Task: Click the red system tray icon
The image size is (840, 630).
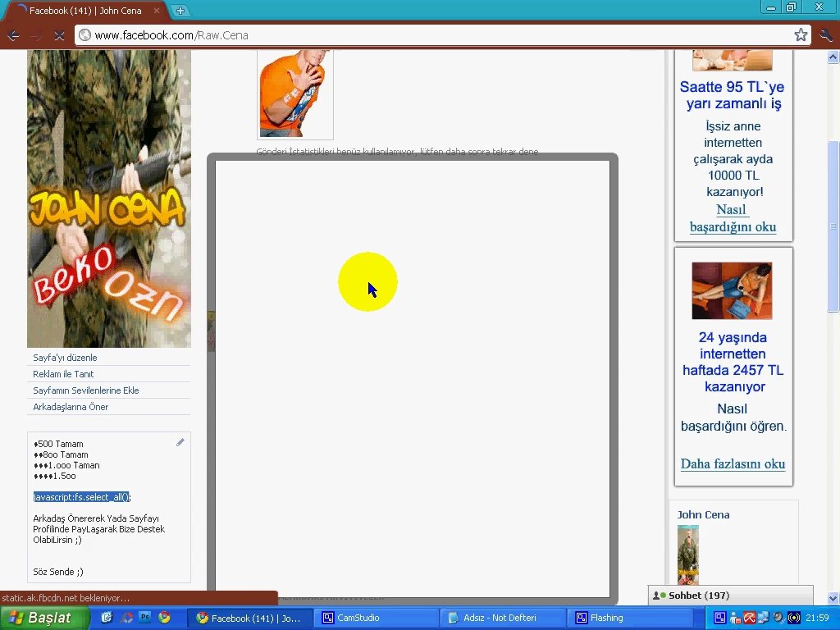Action: pyautogui.click(x=748, y=618)
